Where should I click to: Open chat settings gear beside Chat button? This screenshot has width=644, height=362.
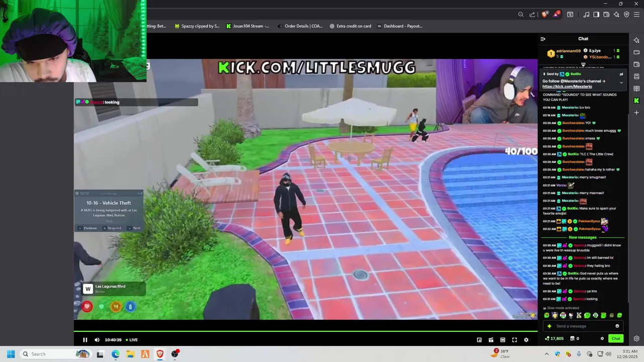tap(602, 338)
